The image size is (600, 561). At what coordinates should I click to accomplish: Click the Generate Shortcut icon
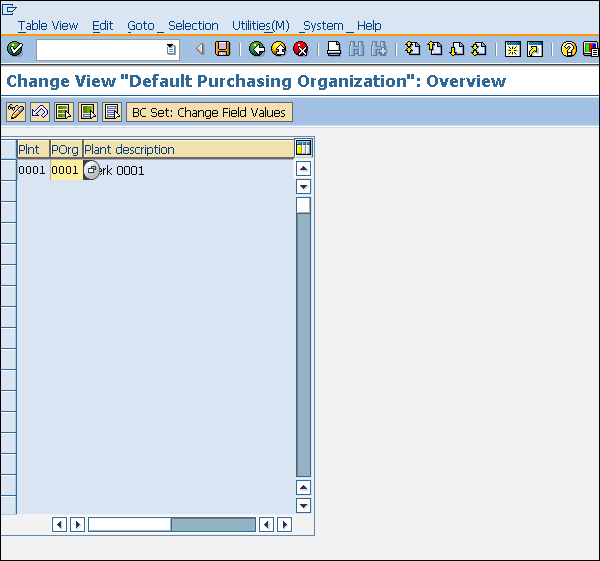[x=535, y=49]
